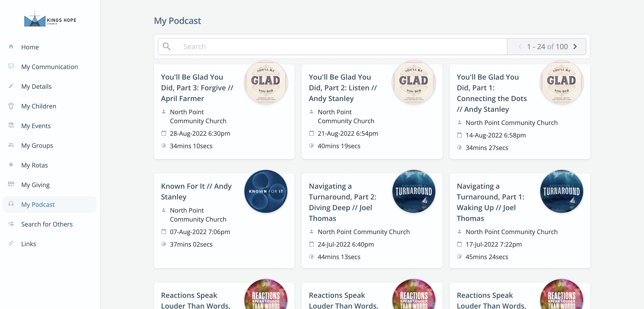
Task: Click the Kings Hope Church logo
Action: tap(50, 19)
